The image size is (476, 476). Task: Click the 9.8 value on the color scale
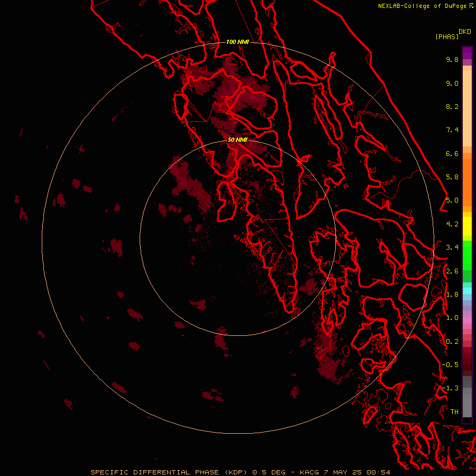(x=452, y=59)
